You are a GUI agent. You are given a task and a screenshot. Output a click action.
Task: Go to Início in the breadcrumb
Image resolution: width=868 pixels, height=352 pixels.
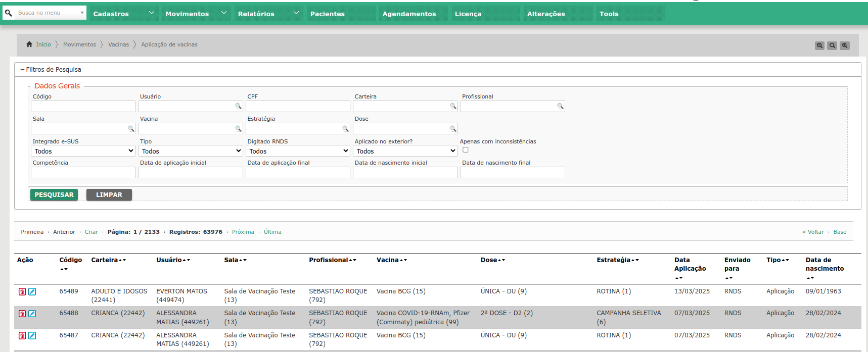[43, 44]
